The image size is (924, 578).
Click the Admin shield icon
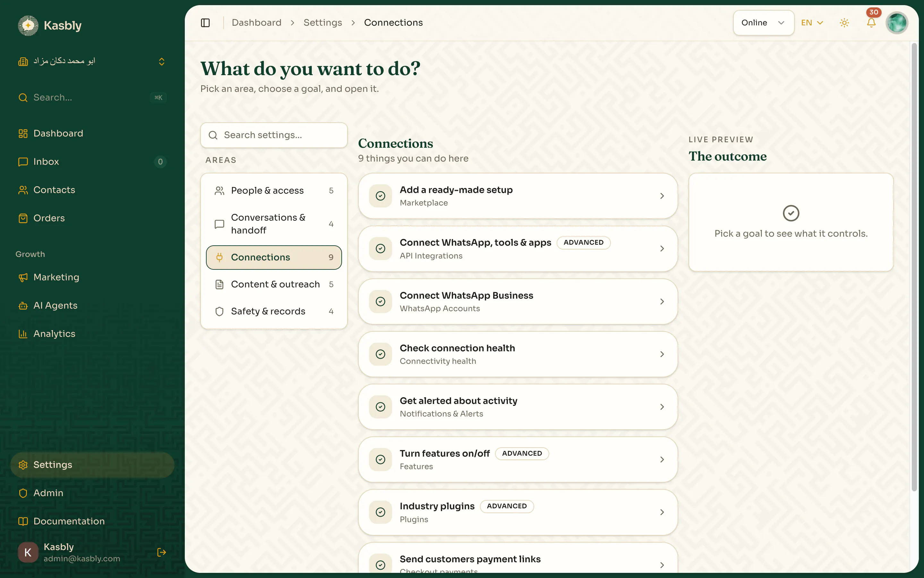pyautogui.click(x=23, y=493)
